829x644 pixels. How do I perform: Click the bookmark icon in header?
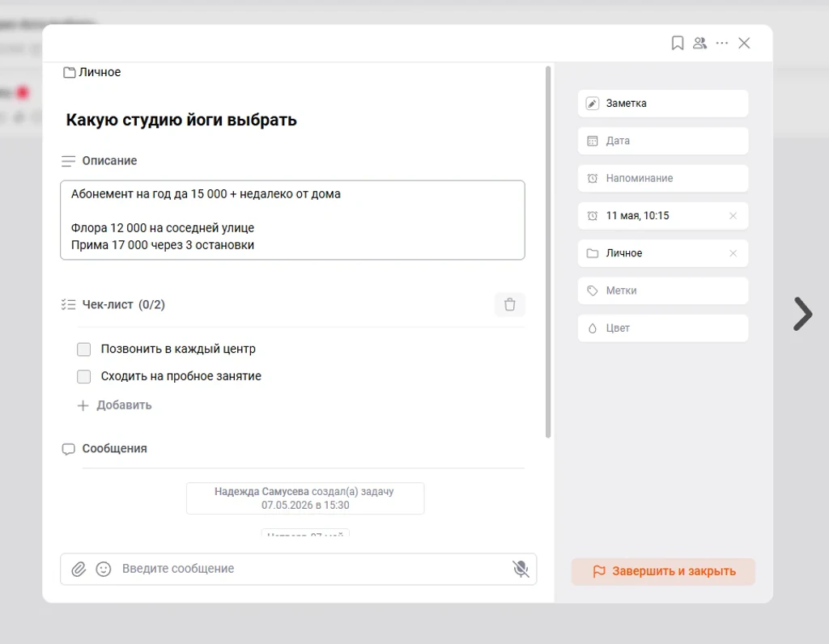678,43
